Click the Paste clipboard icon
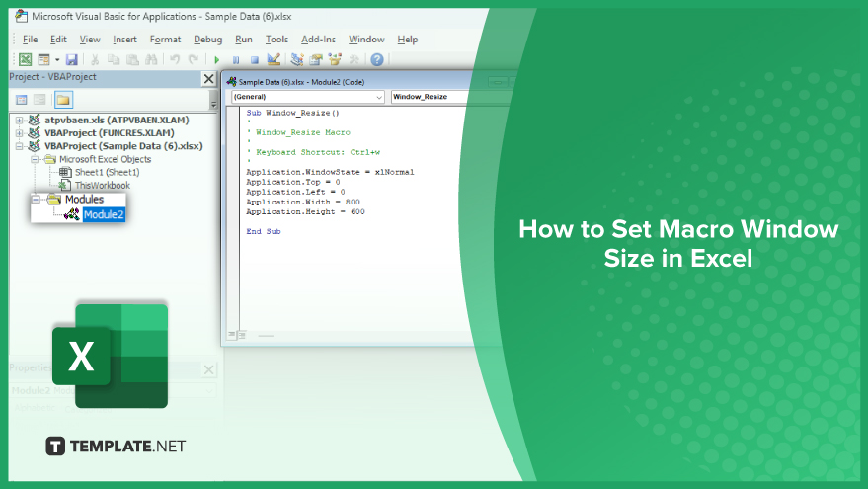Screen dimensions: 868x489 click(x=132, y=60)
